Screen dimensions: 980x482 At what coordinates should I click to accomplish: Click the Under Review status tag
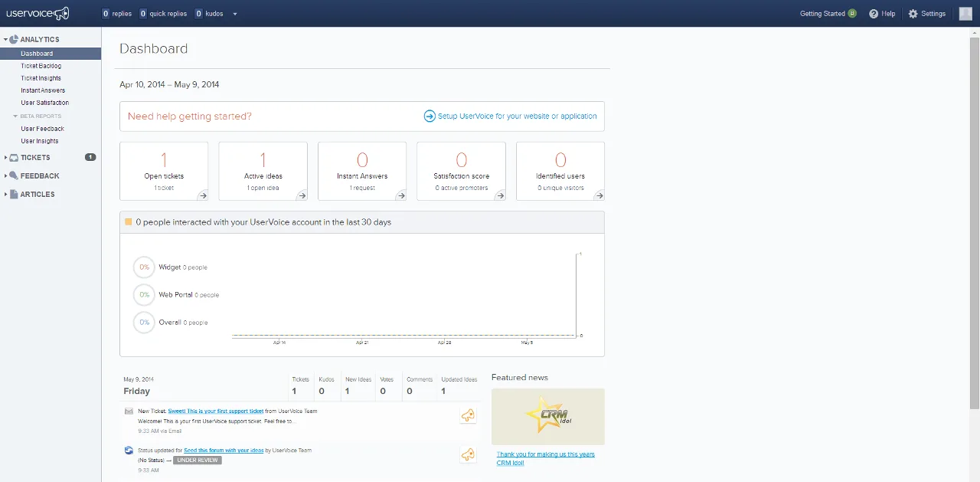pos(198,461)
